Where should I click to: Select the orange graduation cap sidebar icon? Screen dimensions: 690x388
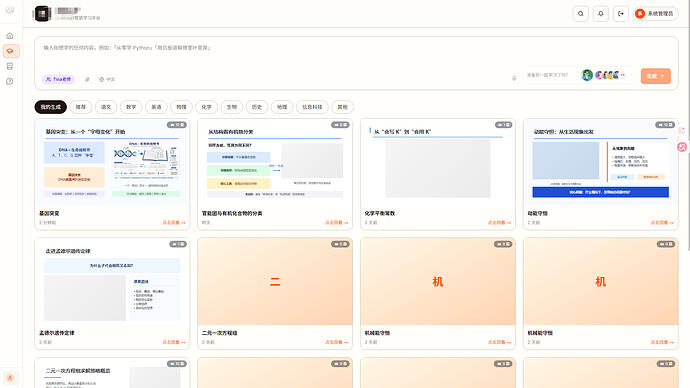11,51
